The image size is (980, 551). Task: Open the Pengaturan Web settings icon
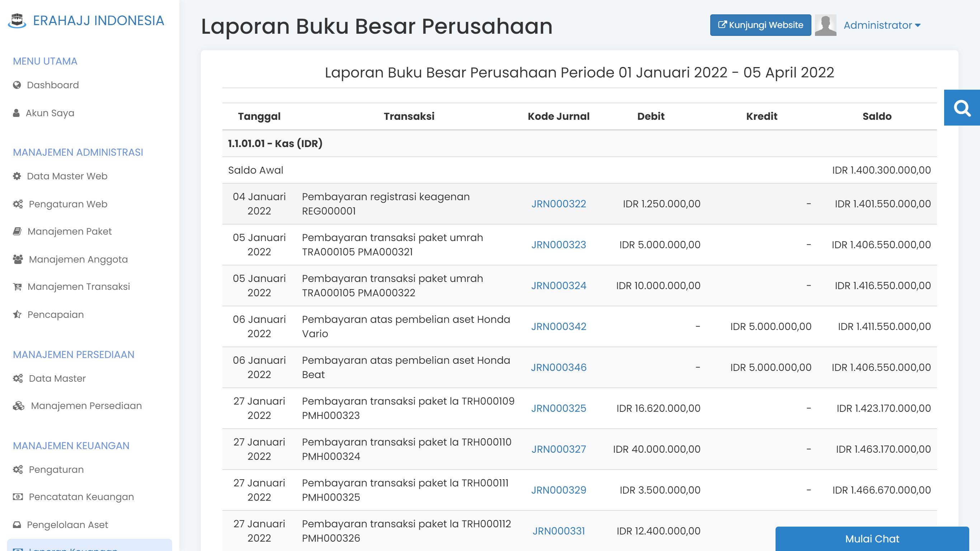[17, 204]
